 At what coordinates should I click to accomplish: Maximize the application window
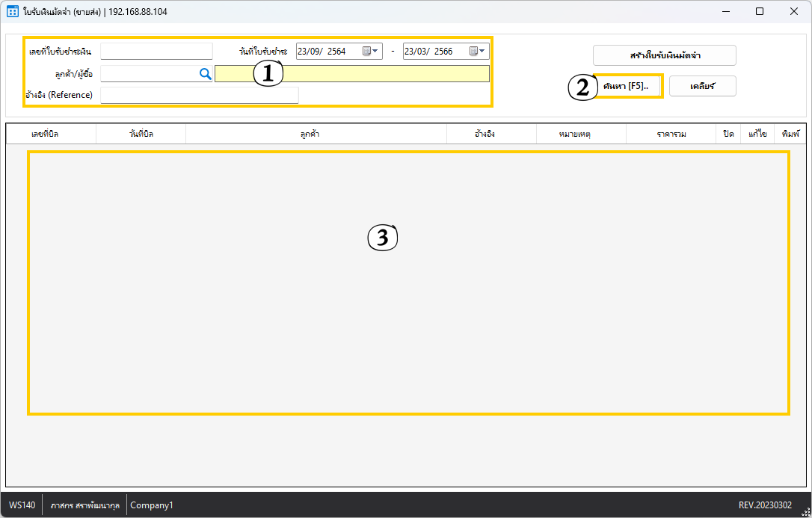coord(759,11)
